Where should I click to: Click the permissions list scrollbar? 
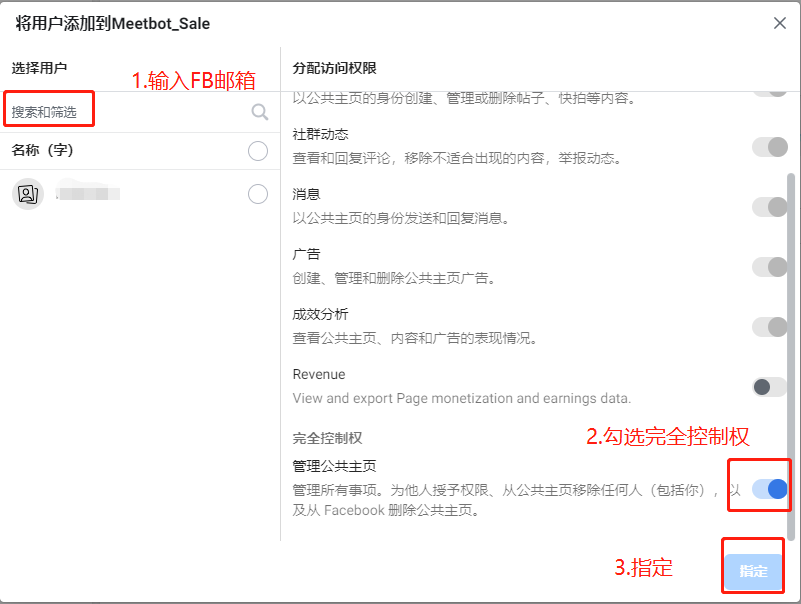791,356
